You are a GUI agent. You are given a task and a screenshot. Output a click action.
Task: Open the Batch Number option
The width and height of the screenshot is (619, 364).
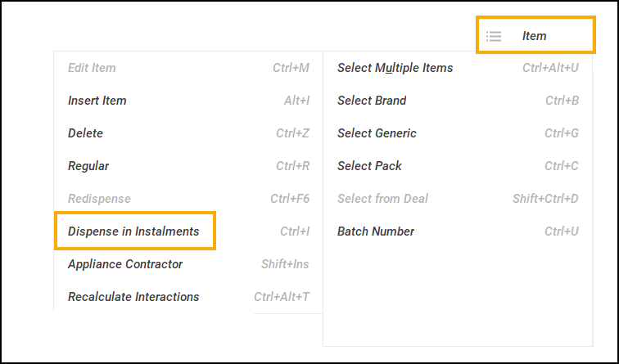376,231
